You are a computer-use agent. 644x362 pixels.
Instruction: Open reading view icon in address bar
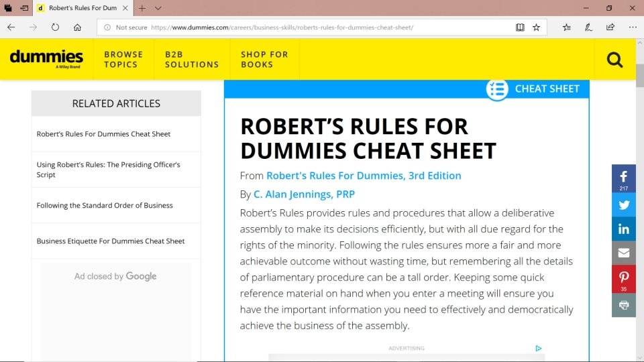click(520, 27)
